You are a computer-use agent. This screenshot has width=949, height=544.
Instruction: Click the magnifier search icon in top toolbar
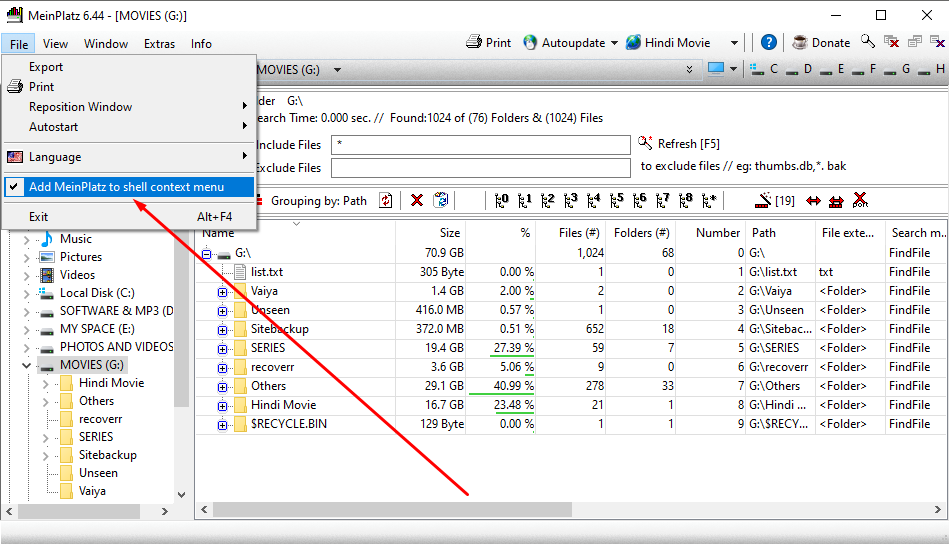pos(868,42)
